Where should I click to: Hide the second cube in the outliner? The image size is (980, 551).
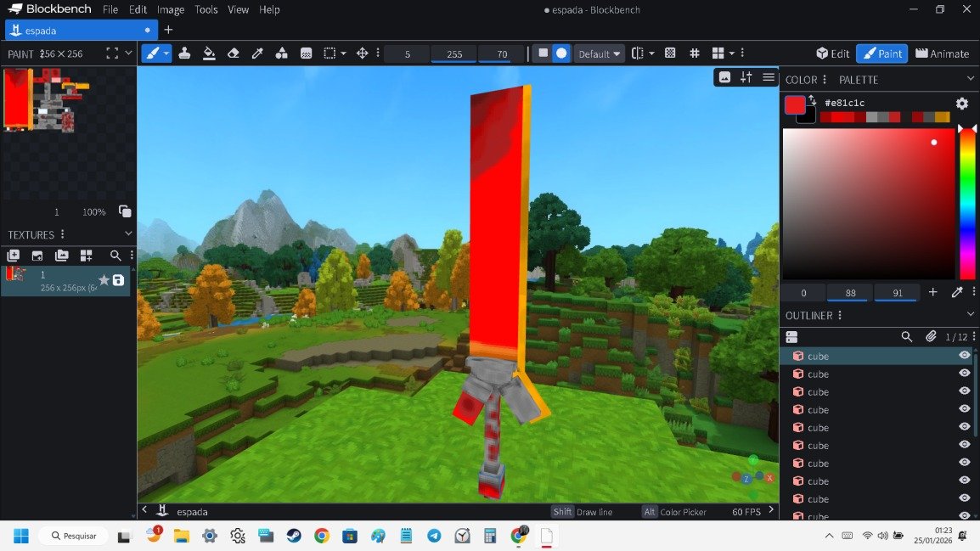tap(965, 374)
